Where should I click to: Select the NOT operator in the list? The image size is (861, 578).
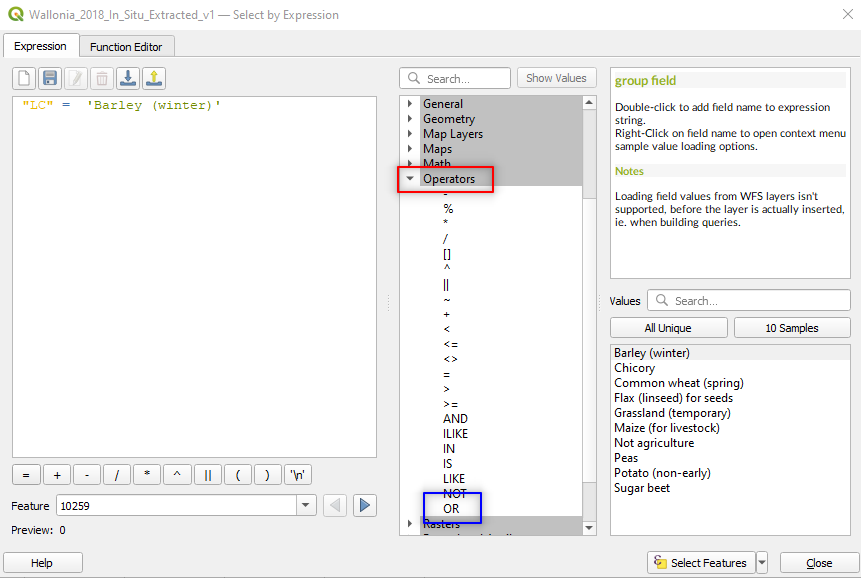click(455, 493)
